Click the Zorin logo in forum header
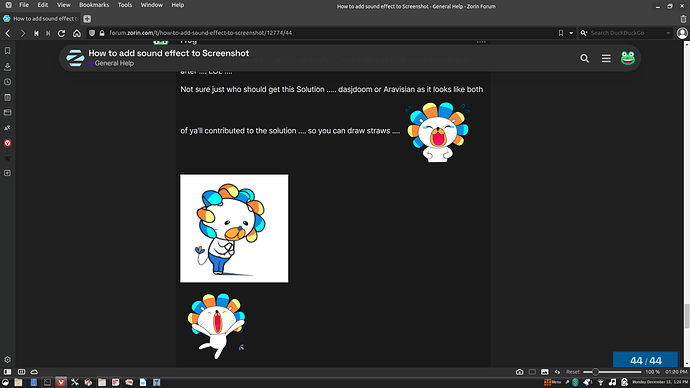Screen dimensions: 690x388 75,58
